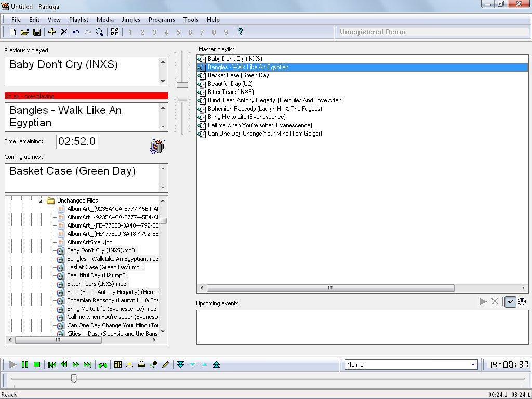This screenshot has height=399, width=532.
Task: Click the mixer sliders icon
Action: pos(118,365)
